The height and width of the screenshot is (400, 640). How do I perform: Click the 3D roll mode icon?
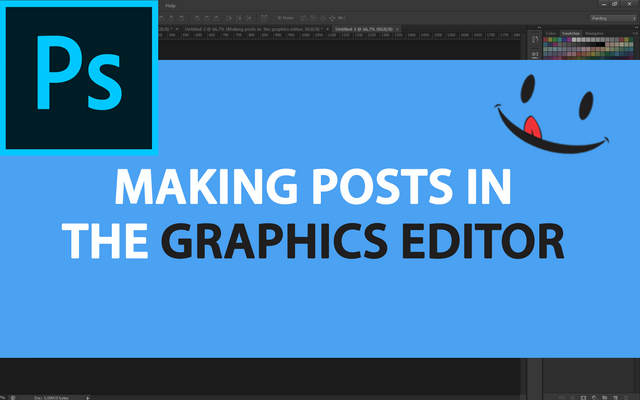(313, 18)
